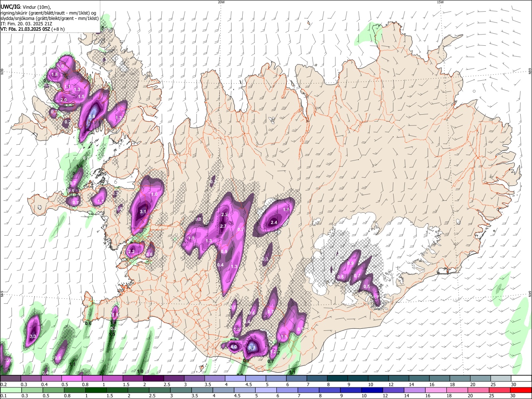Click the '15W' longitude label at top
Screen dimensions: 532x399
(x=440, y=2)
